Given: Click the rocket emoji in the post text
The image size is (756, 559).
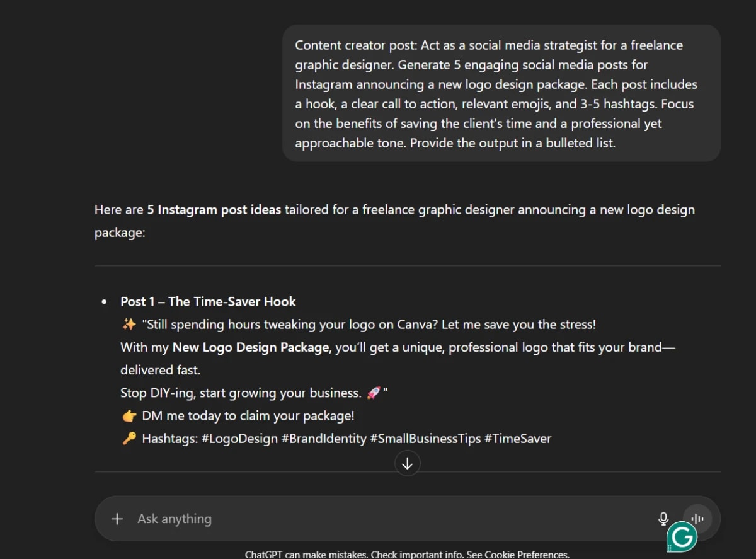Looking at the screenshot, I should (374, 392).
